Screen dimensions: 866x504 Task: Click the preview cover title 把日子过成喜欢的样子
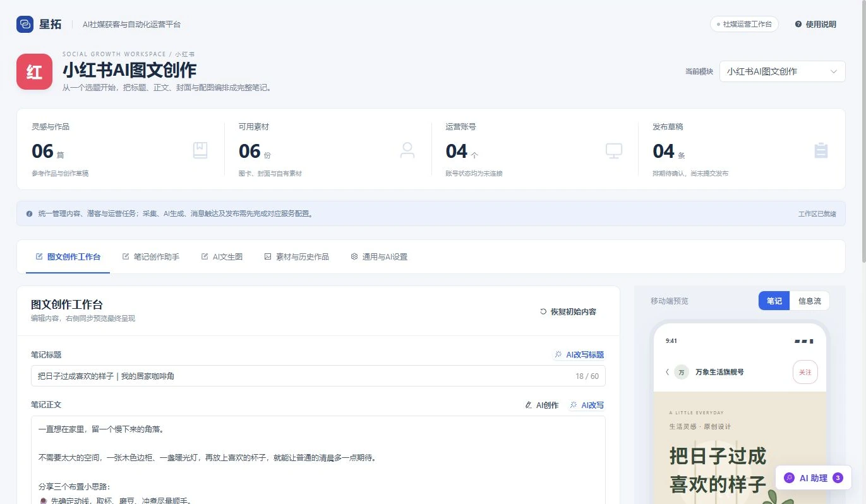[718, 470]
